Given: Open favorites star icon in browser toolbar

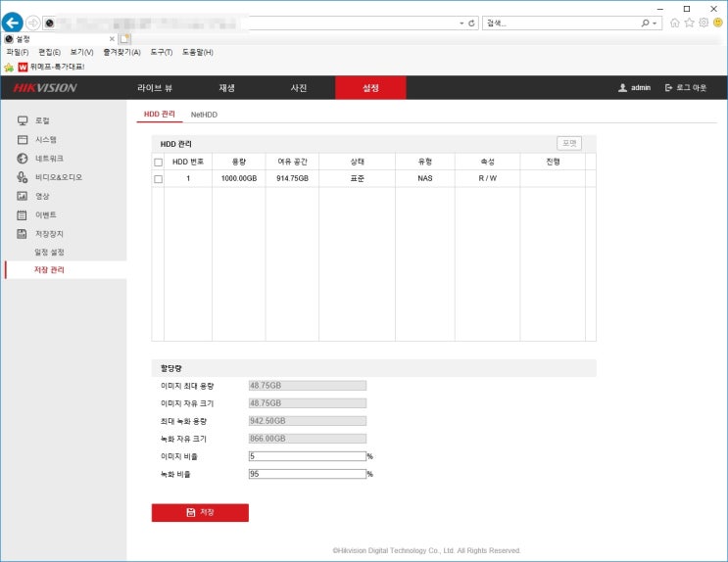Looking at the screenshot, I should tap(690, 23).
